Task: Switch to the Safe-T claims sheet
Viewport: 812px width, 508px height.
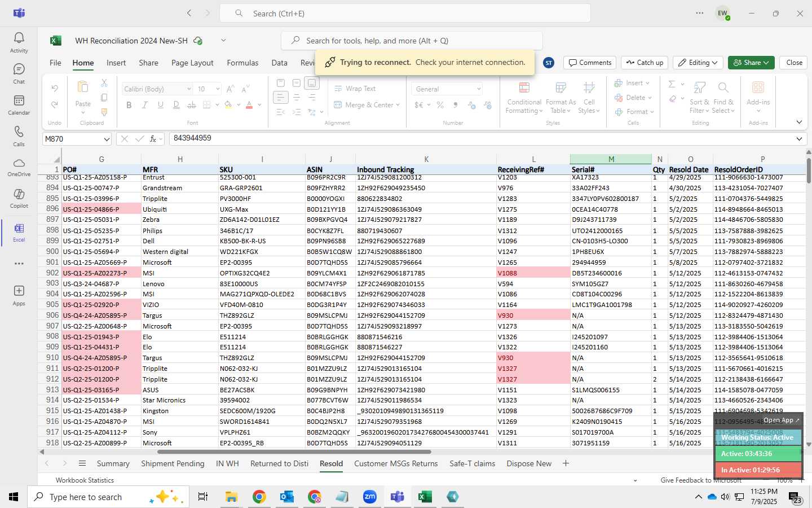Action: coord(472,463)
